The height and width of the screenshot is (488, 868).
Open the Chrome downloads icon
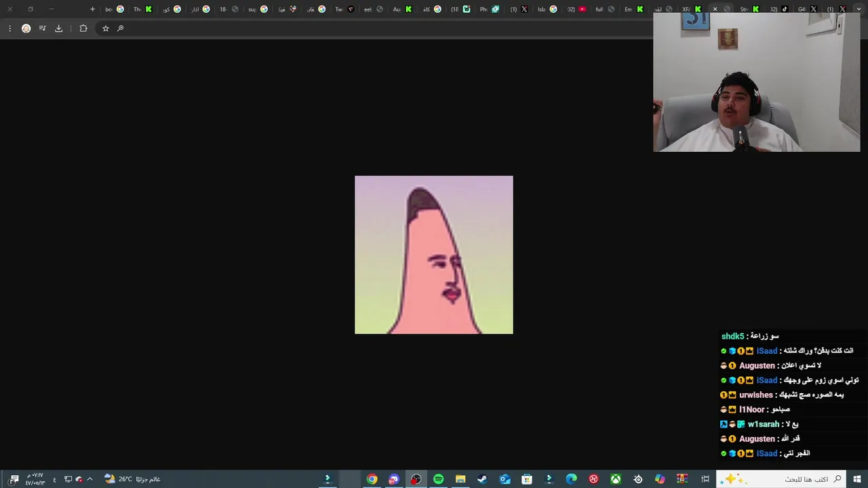pyautogui.click(x=58, y=28)
